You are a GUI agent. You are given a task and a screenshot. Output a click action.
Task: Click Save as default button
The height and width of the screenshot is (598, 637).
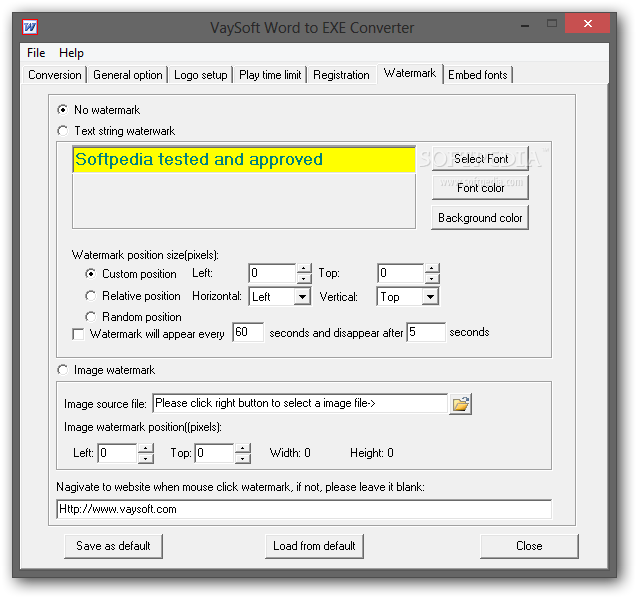pyautogui.click(x=113, y=546)
